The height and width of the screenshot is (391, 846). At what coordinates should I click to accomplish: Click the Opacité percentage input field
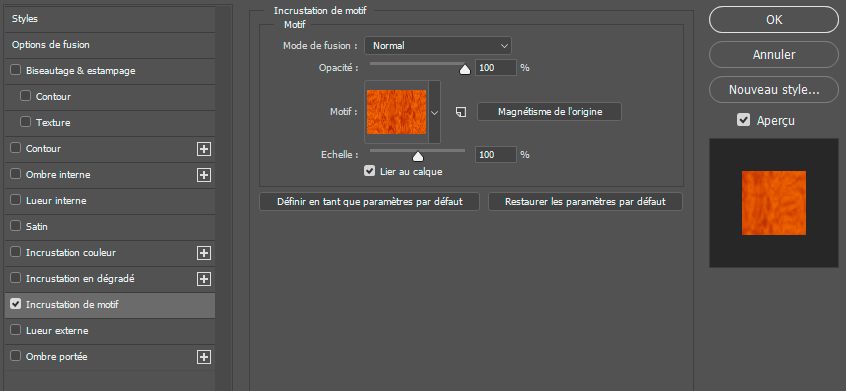tap(495, 68)
